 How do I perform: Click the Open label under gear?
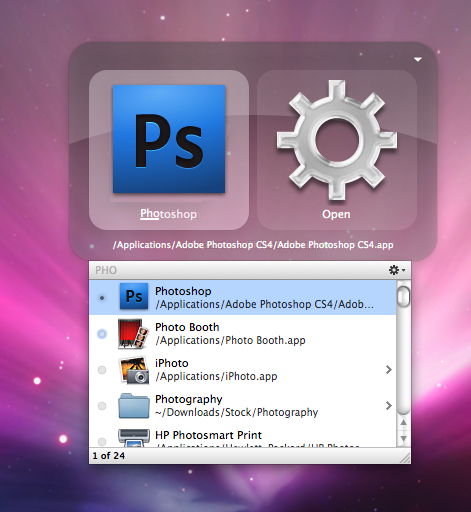(x=336, y=214)
